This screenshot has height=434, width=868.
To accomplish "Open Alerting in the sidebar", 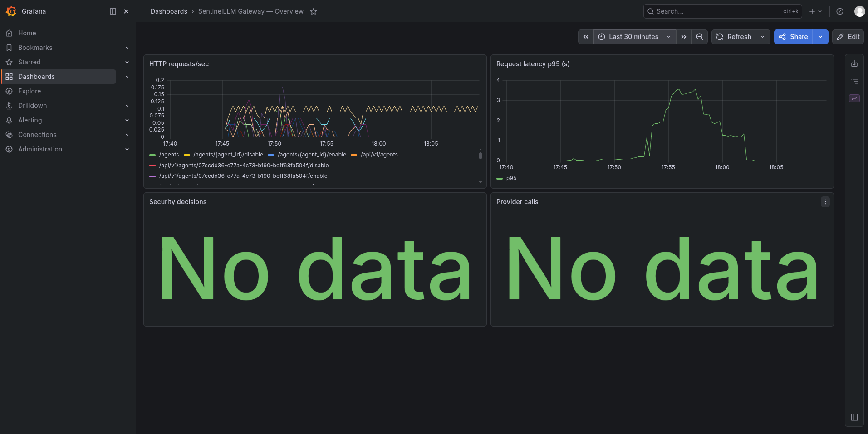I will tap(30, 120).
